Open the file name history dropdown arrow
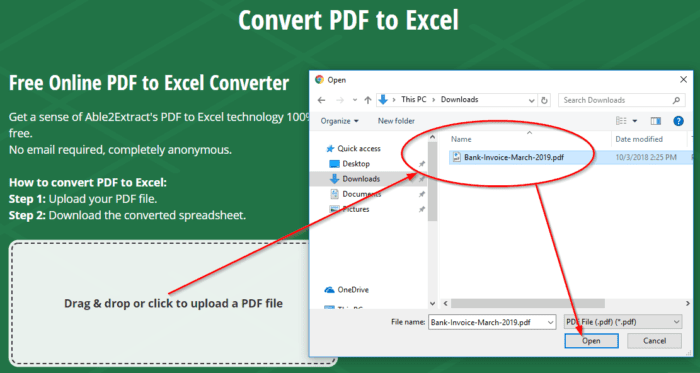The width and height of the screenshot is (700, 373). point(551,322)
